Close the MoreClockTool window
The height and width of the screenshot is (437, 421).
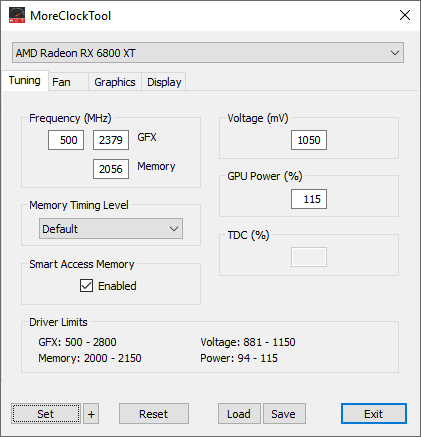pyautogui.click(x=405, y=15)
